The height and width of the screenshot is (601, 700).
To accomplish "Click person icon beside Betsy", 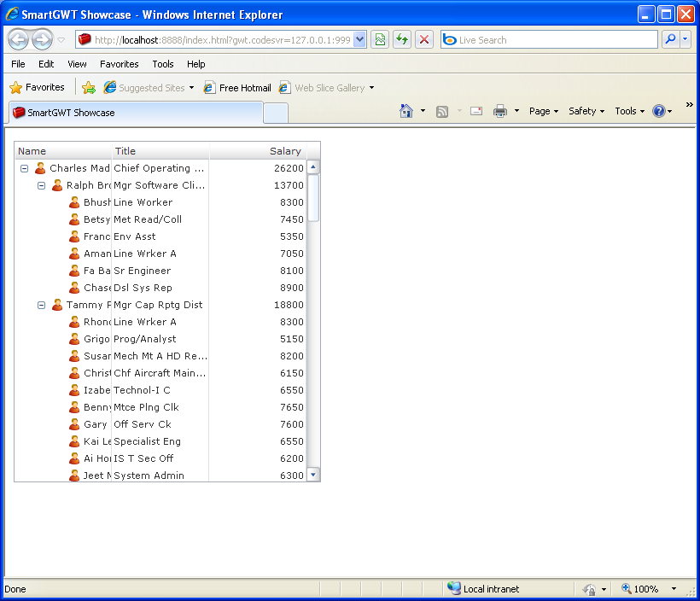I will pyautogui.click(x=74, y=219).
